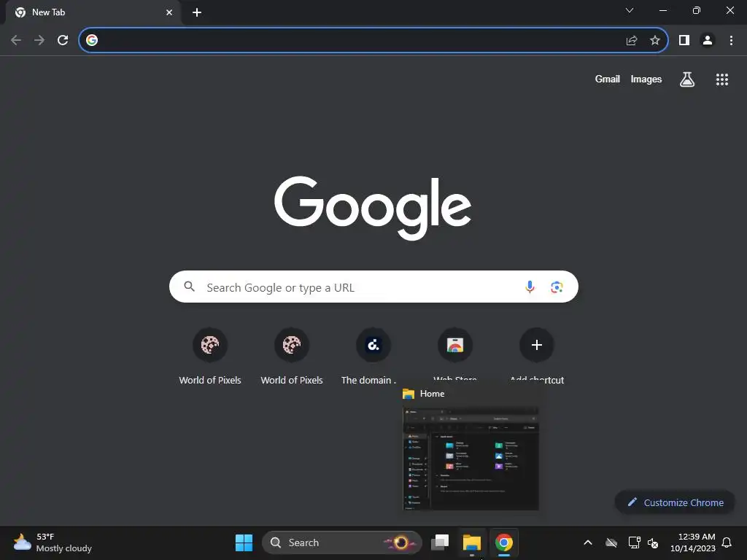Screen dimensions: 747x560
Task: Click the Chrome taskbar icon
Action: click(x=503, y=542)
